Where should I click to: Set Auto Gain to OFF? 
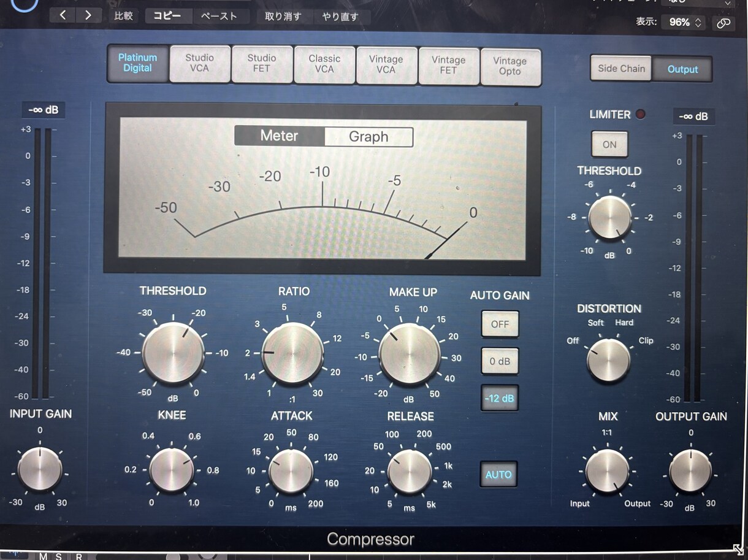coord(500,324)
